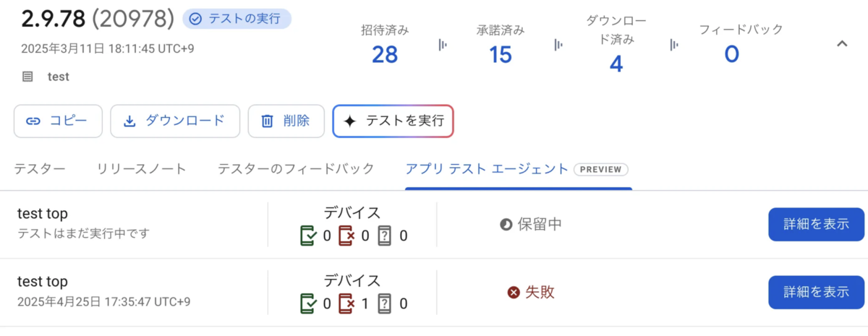Click the release notes document icon beside test
The height and width of the screenshot is (336, 868).
(27, 76)
